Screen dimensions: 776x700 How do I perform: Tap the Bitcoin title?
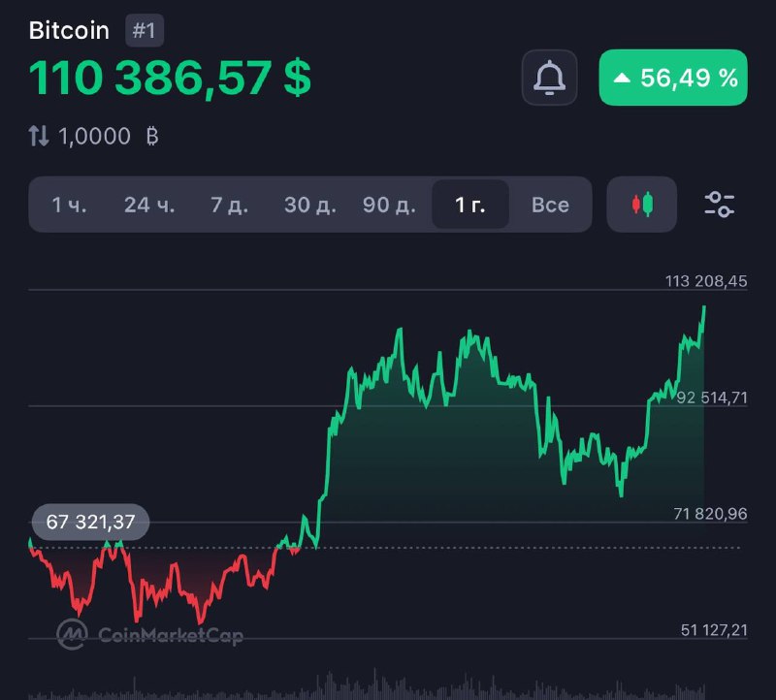69,31
